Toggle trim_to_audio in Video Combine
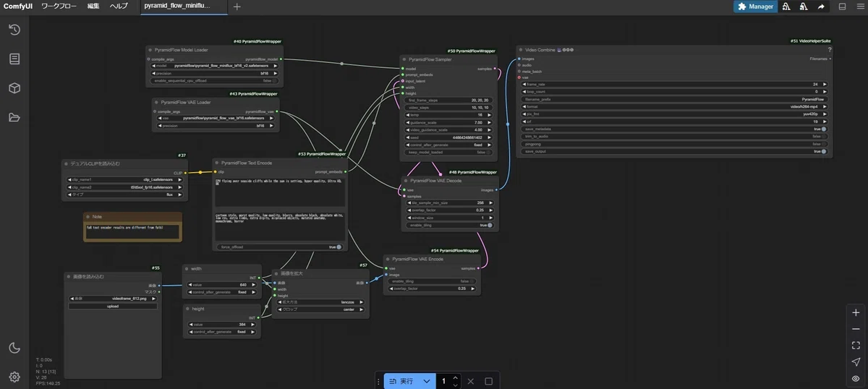This screenshot has height=389, width=868. 674,136
